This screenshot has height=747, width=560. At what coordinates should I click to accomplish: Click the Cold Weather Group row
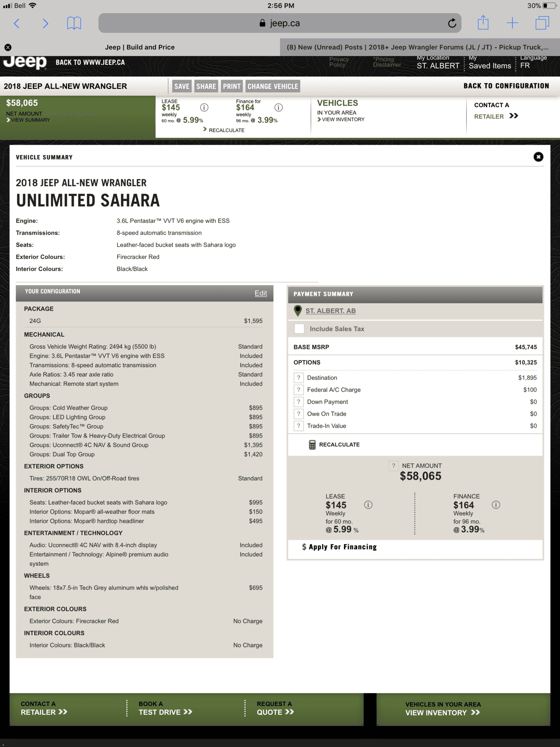click(146, 408)
